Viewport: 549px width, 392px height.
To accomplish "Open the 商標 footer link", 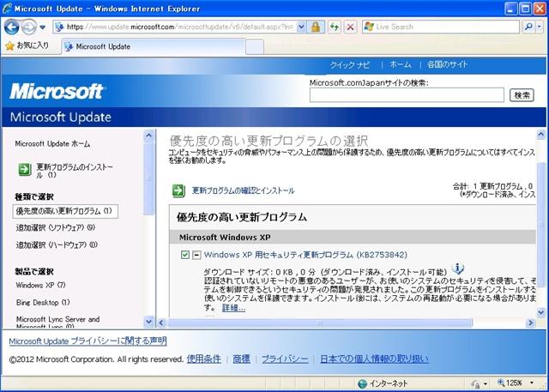I will pyautogui.click(x=242, y=359).
